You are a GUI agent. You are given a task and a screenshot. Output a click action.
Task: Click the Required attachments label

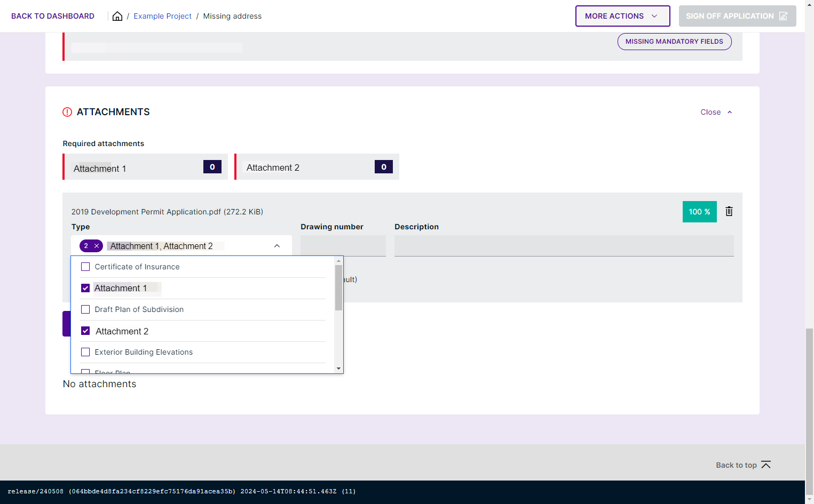pos(104,143)
